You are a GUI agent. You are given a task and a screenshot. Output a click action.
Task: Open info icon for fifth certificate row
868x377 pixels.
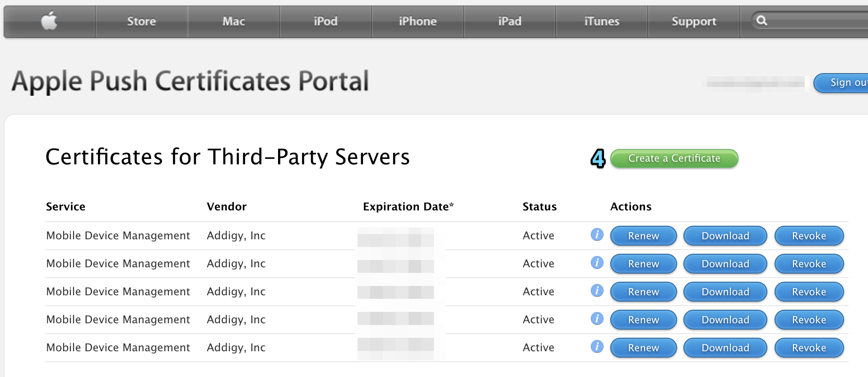coord(597,347)
